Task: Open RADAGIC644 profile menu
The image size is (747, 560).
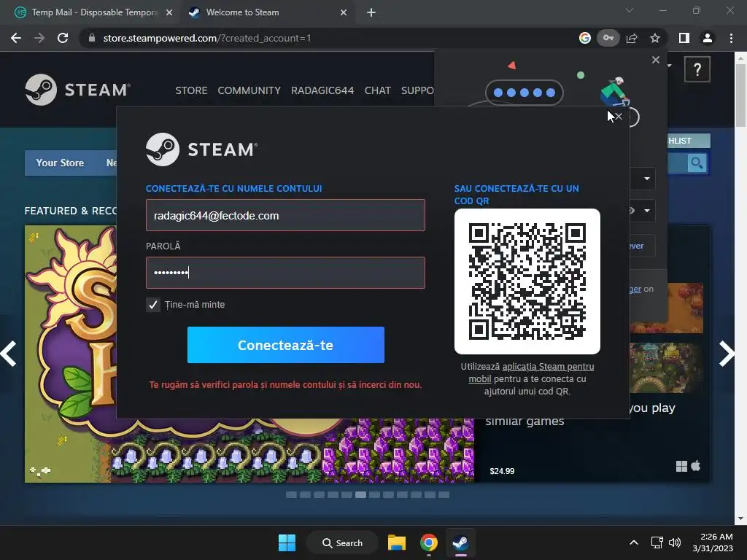Action: point(322,90)
